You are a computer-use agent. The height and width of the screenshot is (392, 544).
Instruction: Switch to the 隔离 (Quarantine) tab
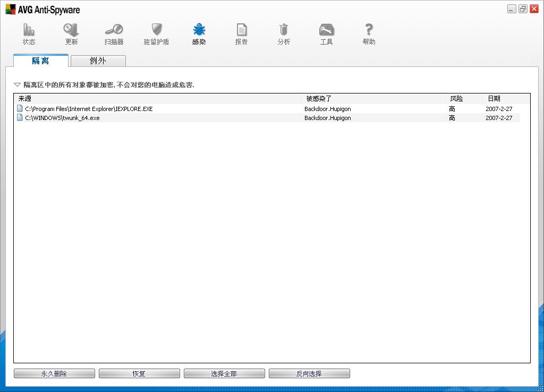tap(41, 61)
